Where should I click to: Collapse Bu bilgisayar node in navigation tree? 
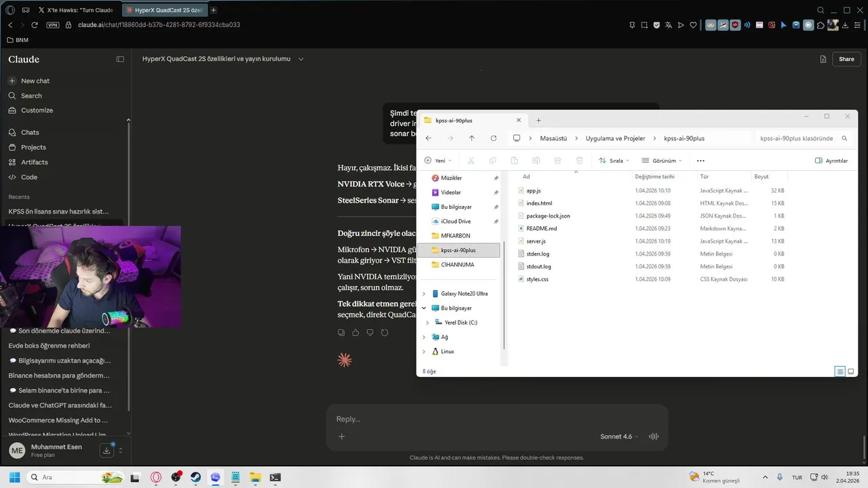pos(425,308)
